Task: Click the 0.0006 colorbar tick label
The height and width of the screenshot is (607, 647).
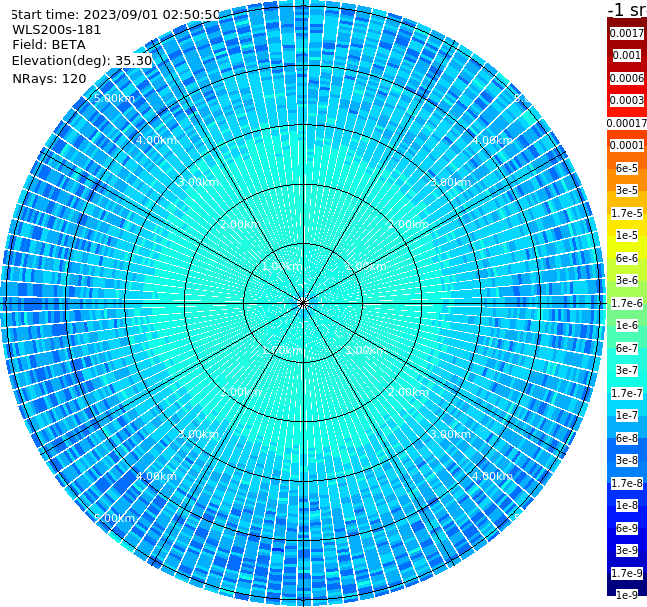Action: coord(627,78)
